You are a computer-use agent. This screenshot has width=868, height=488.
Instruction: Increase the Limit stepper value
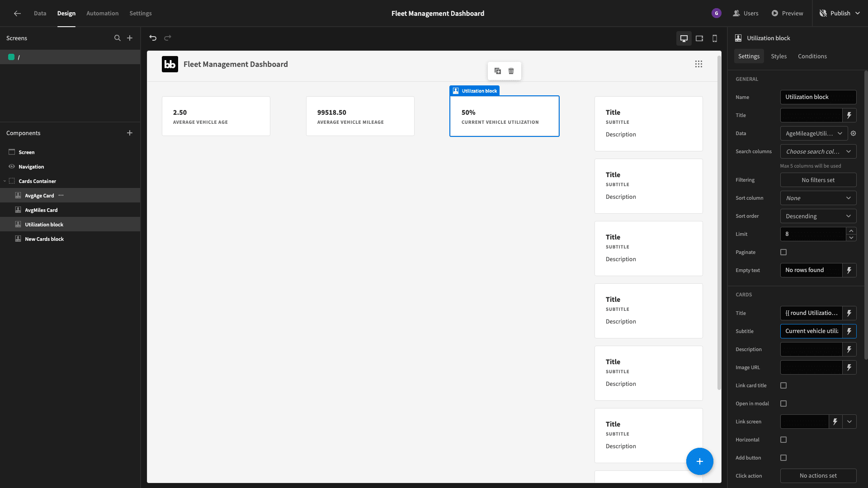click(851, 231)
